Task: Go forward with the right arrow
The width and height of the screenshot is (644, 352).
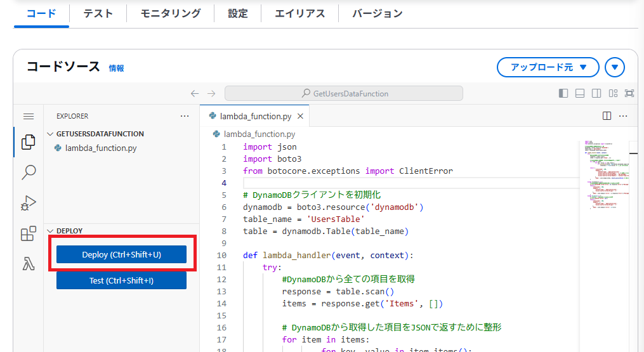Action: coord(211,94)
